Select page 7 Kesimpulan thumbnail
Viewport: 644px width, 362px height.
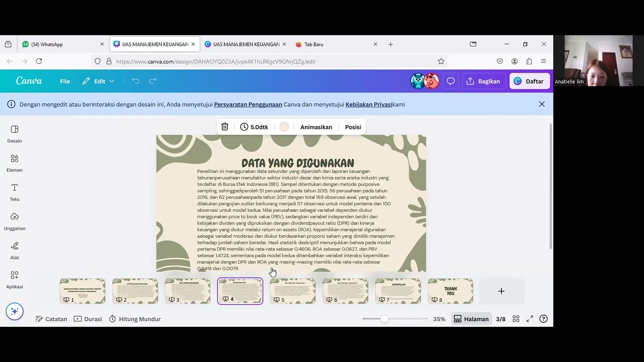(x=398, y=291)
